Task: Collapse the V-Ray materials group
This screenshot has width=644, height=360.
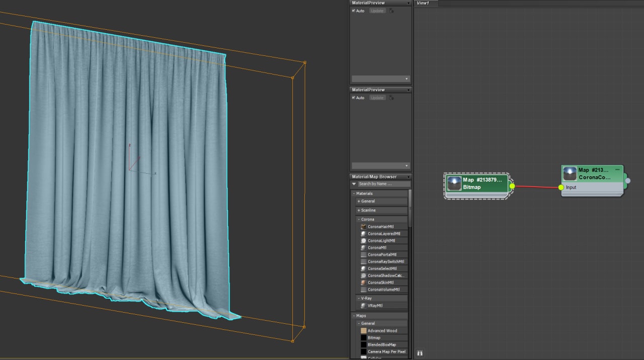Action: coord(359,298)
